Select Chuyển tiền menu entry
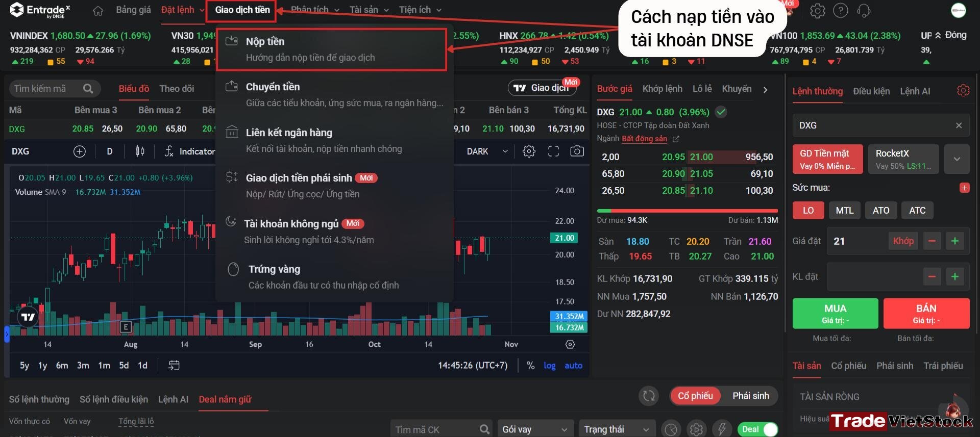980x437 pixels. tap(334, 95)
